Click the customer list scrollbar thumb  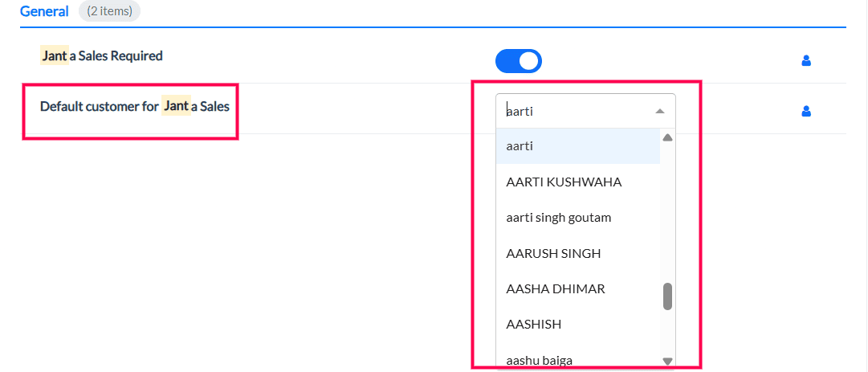click(667, 296)
